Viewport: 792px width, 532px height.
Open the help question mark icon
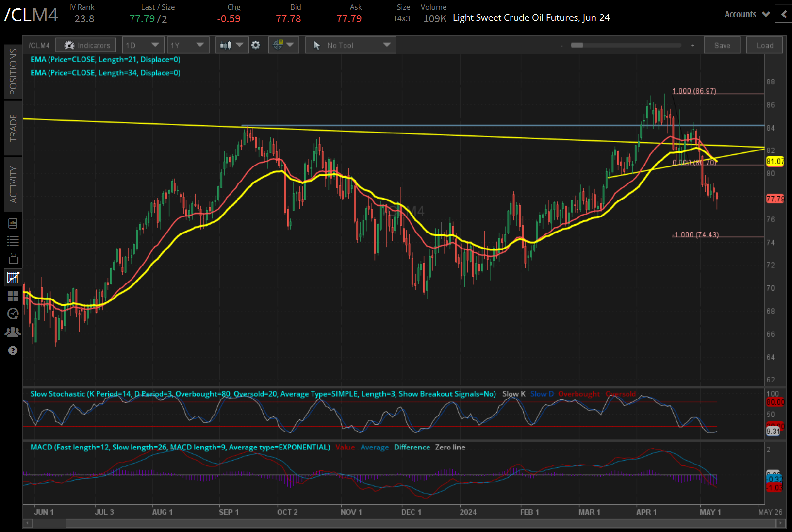(x=13, y=350)
